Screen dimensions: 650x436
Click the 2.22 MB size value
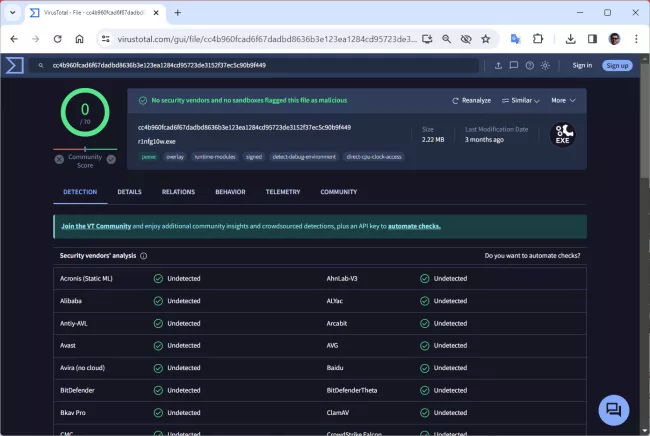(x=433, y=140)
